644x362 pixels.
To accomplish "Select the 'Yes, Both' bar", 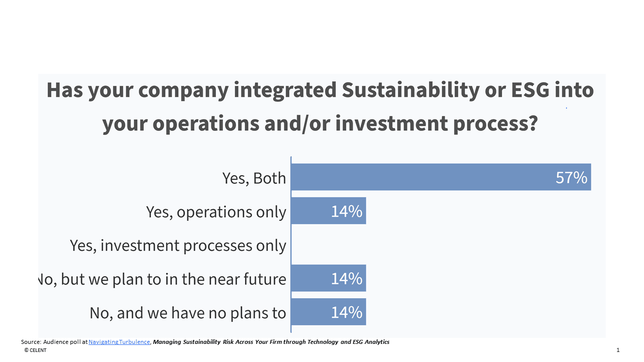I will [423, 177].
